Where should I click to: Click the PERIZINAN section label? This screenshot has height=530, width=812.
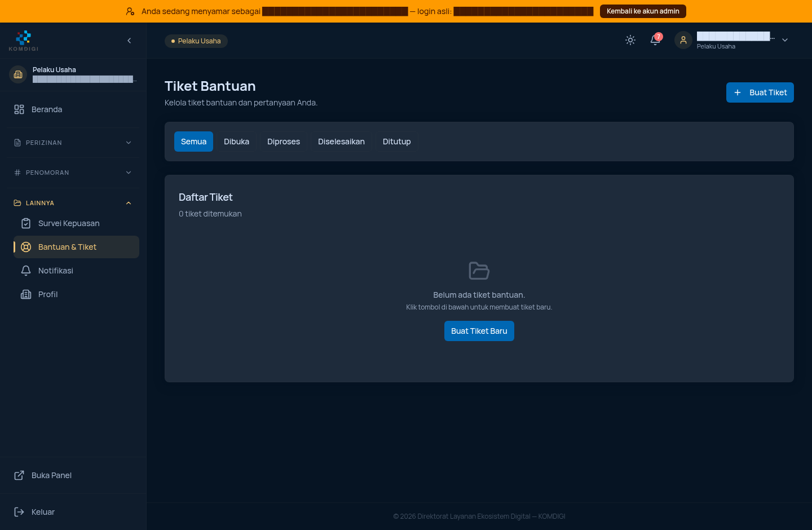point(44,143)
